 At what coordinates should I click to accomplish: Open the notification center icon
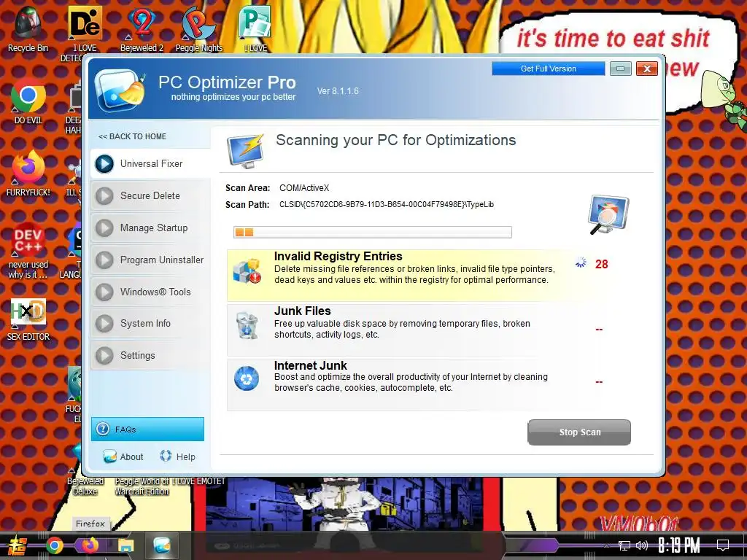(723, 545)
